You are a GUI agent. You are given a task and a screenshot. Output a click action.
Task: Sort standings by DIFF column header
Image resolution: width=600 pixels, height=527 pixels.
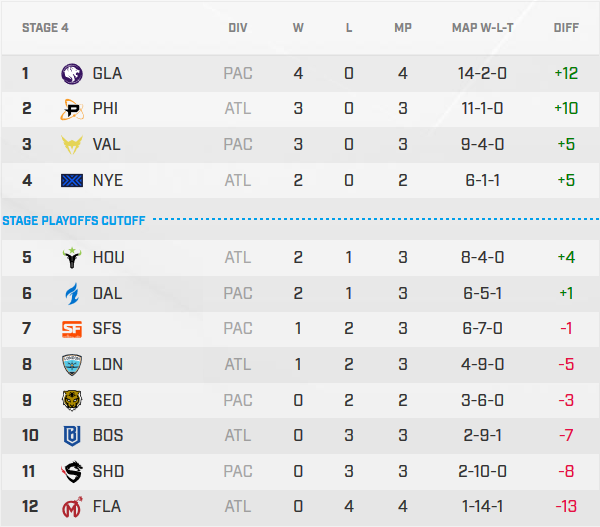tap(566, 28)
